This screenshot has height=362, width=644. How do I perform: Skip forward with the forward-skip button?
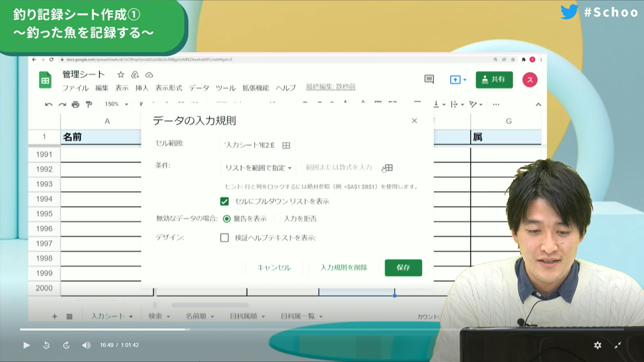[x=66, y=345]
